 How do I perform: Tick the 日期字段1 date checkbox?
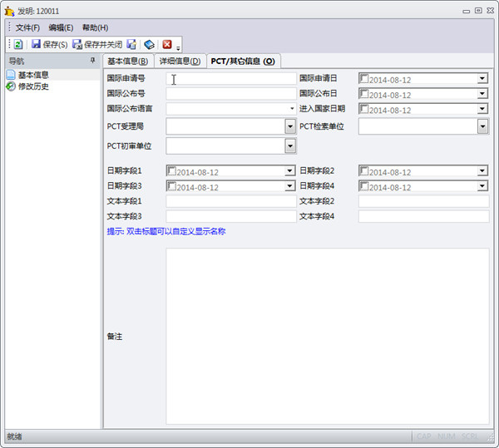pyautogui.click(x=172, y=170)
